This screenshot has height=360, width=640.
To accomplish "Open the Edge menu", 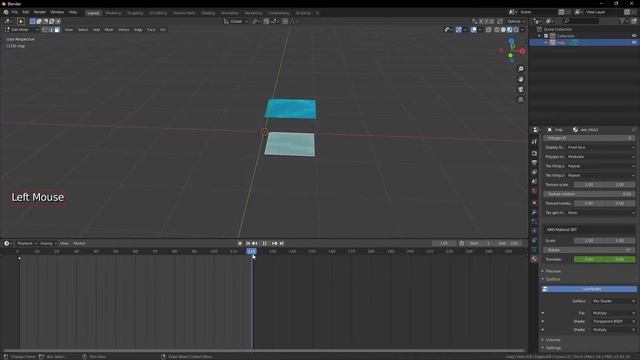I will pyautogui.click(x=138, y=30).
